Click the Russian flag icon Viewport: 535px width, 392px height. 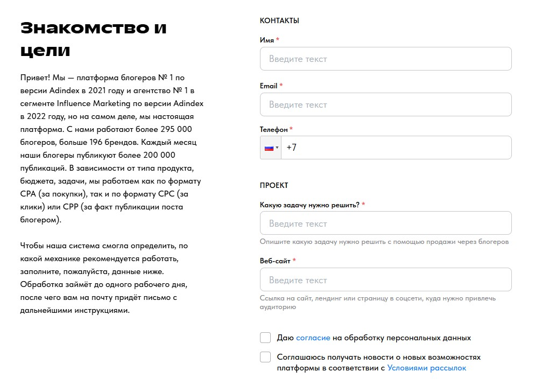coord(269,148)
